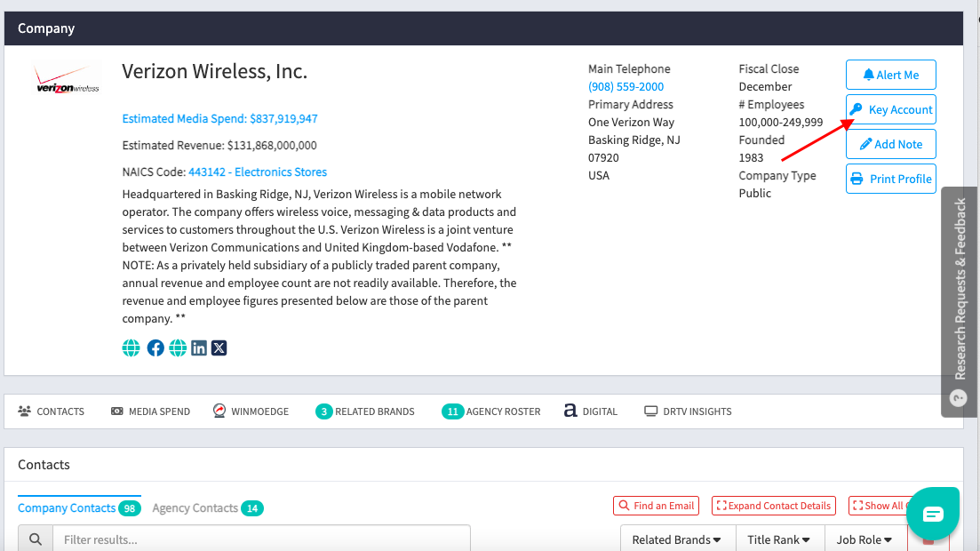
Task: Click the Verizon Wireless, Inc. company name
Action: pos(214,71)
